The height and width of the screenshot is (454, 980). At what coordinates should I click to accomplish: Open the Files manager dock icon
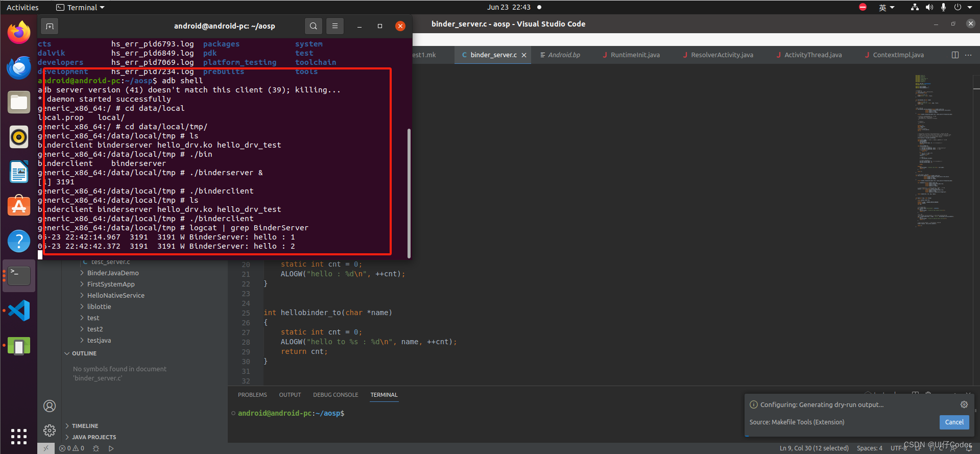[x=19, y=102]
